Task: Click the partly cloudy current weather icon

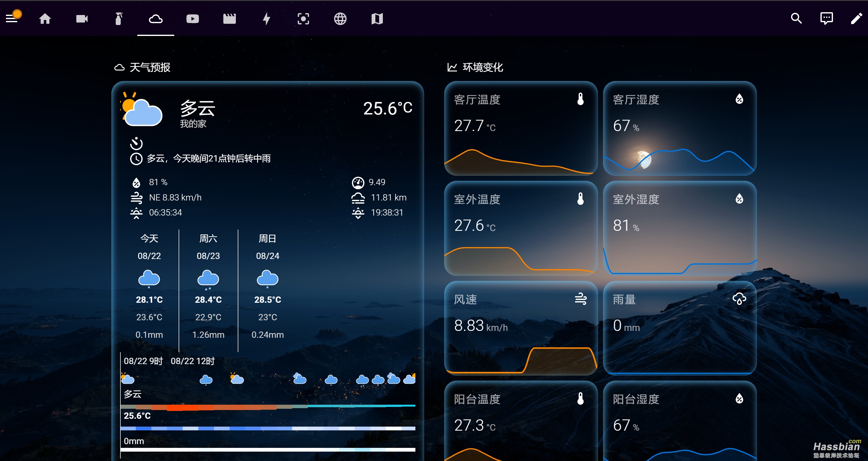Action: [141, 109]
